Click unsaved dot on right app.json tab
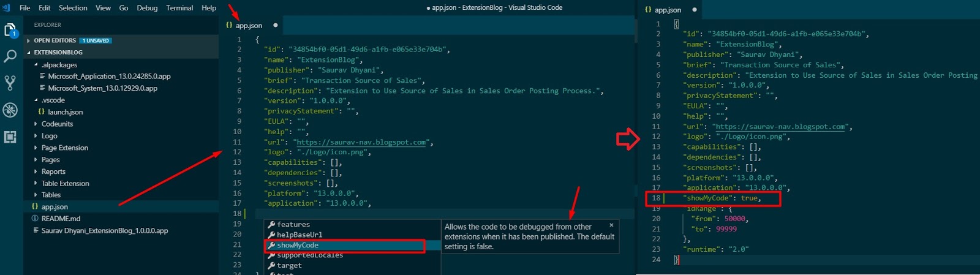 tap(694, 10)
